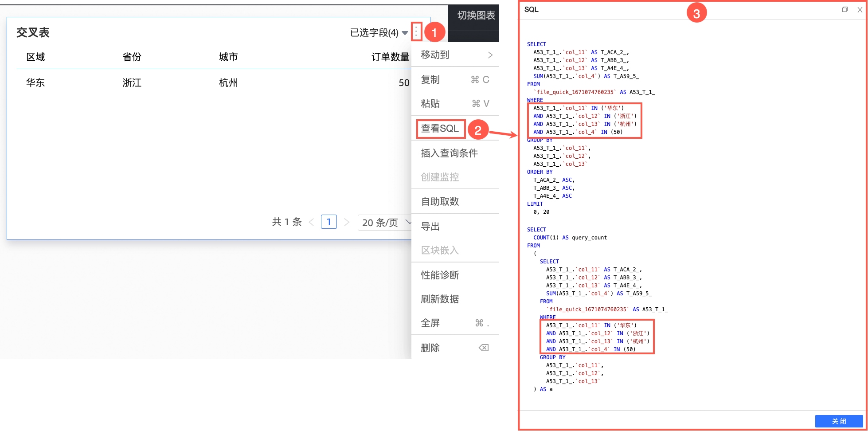This screenshot has width=868, height=431.
Task: Open the three-dot more options icon
Action: pos(416,32)
